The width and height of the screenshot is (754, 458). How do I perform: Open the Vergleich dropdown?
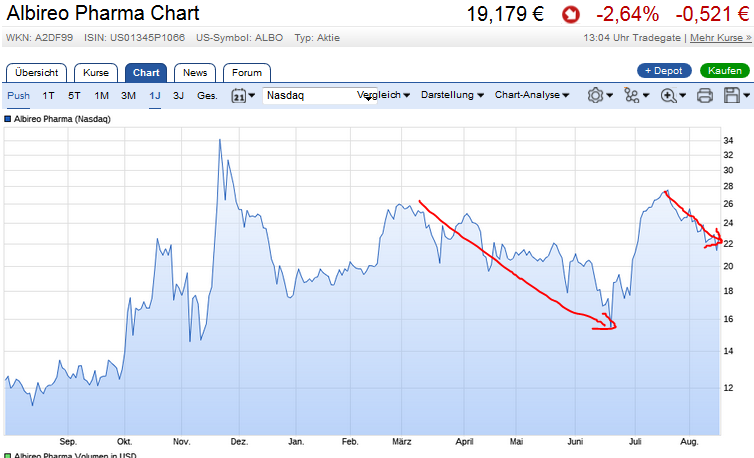383,95
